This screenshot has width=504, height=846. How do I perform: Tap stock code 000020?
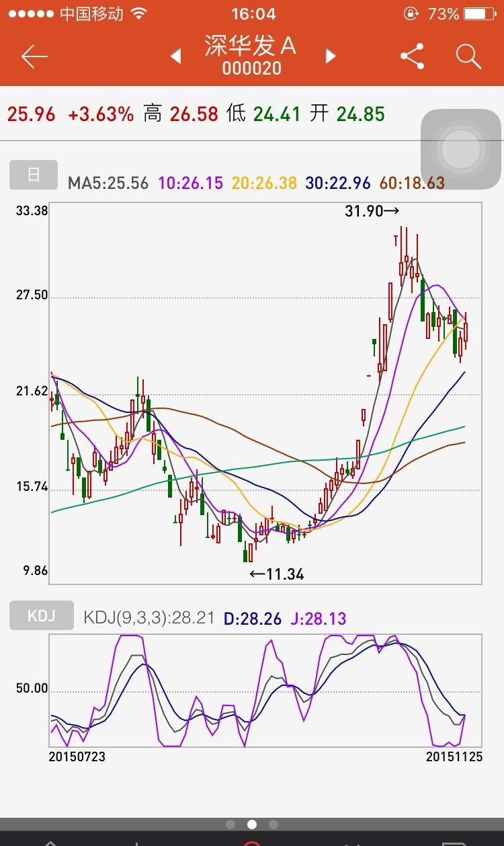point(251,69)
